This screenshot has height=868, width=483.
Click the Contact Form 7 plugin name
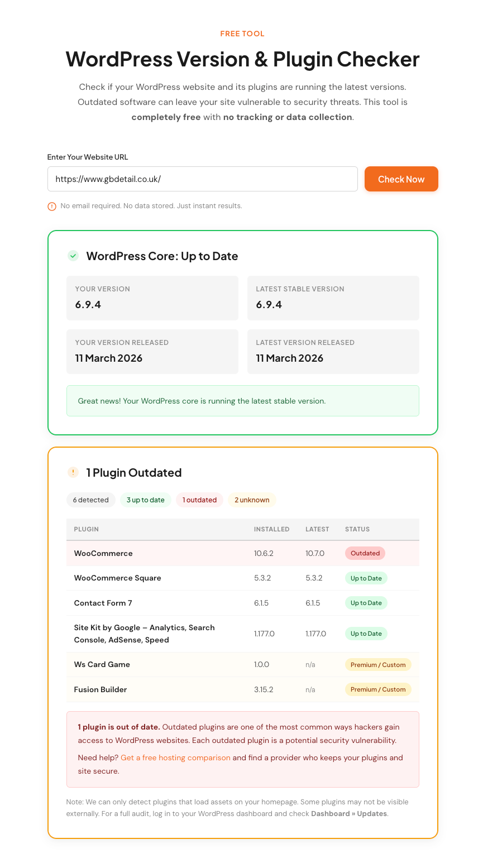(103, 603)
